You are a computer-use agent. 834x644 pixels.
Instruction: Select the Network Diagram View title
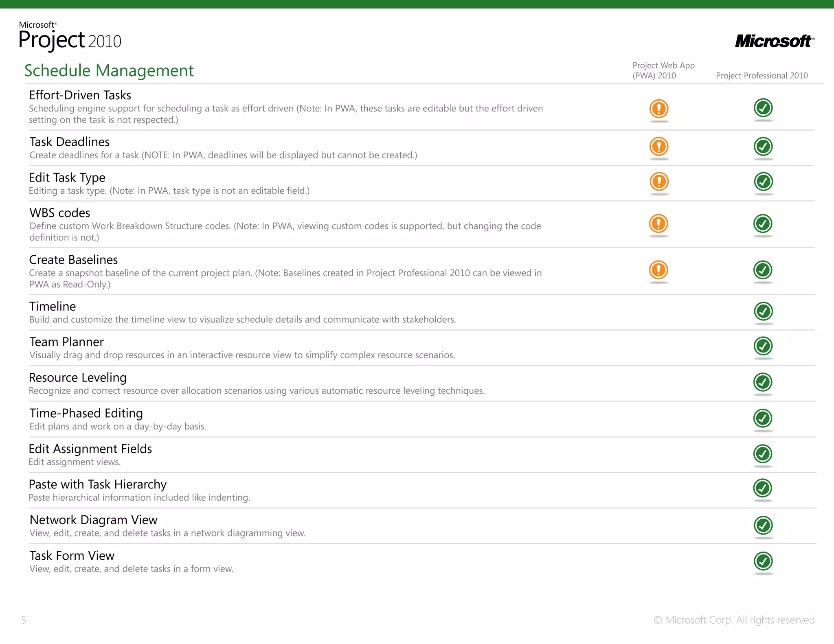click(x=94, y=520)
